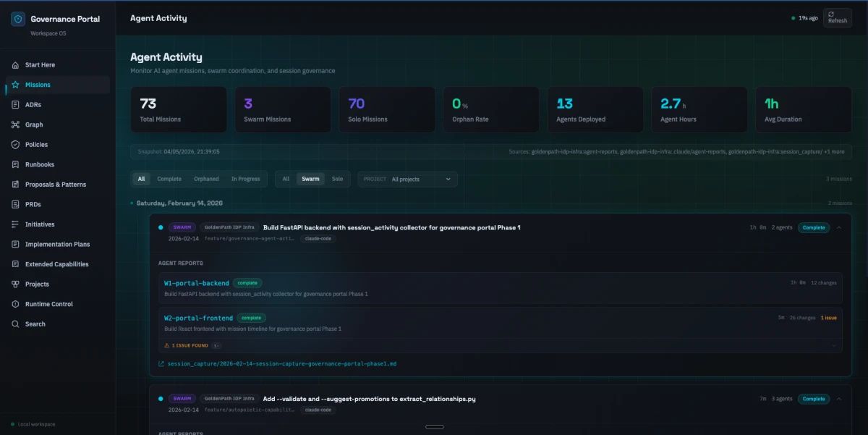Open Extended Capabilities page
The height and width of the screenshot is (435, 868).
point(58,264)
